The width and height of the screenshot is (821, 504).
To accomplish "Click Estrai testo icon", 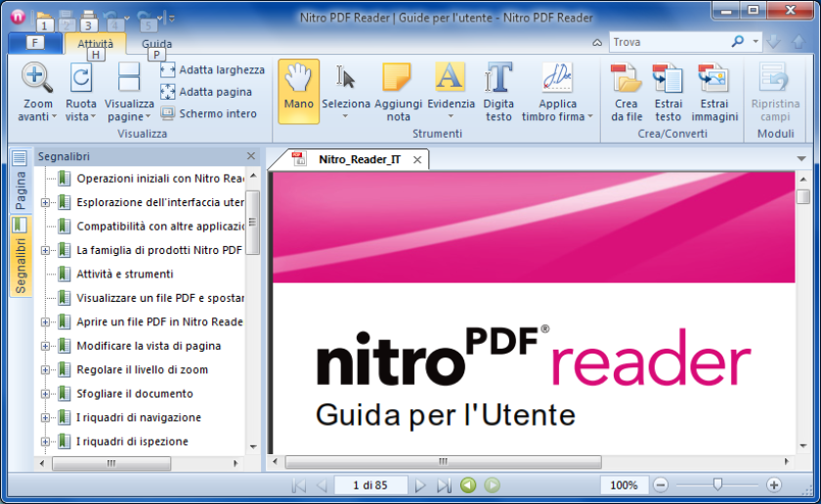I will pos(668,78).
